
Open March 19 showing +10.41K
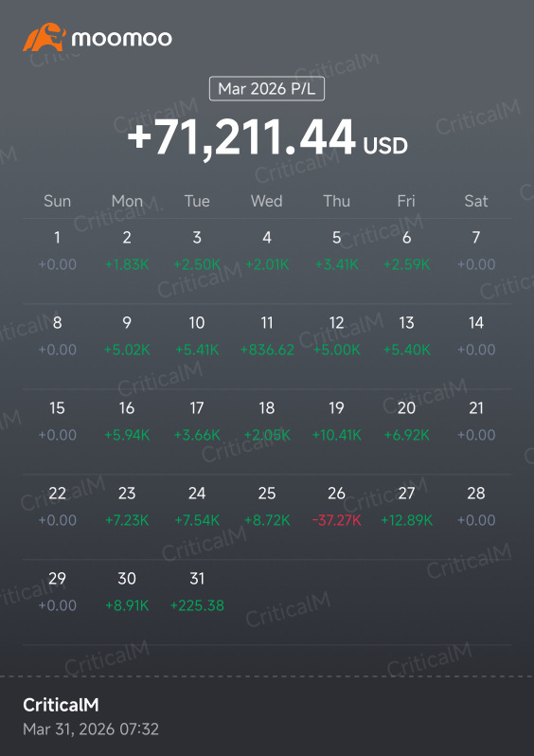tap(336, 421)
